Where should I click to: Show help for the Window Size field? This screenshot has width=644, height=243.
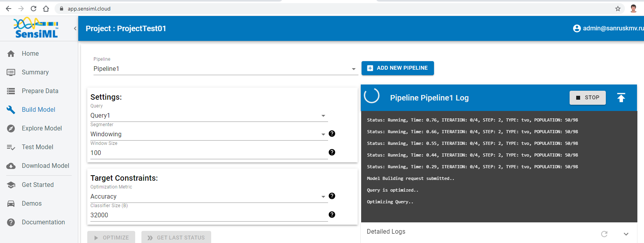pos(332,152)
